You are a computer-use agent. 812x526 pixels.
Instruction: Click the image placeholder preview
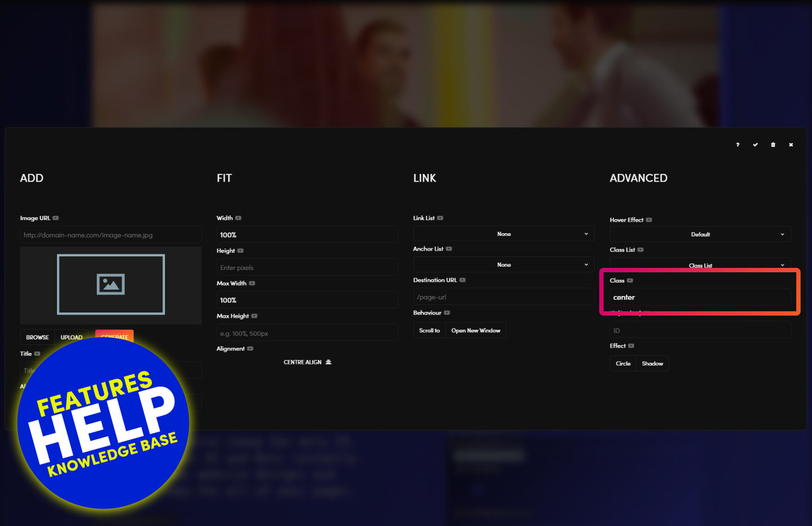pyautogui.click(x=111, y=284)
